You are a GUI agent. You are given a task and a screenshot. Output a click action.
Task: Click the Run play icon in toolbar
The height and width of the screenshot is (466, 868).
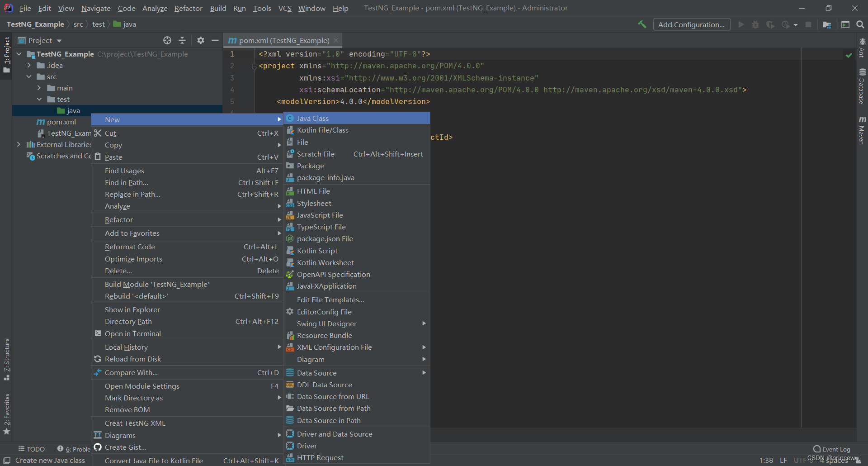tap(741, 24)
